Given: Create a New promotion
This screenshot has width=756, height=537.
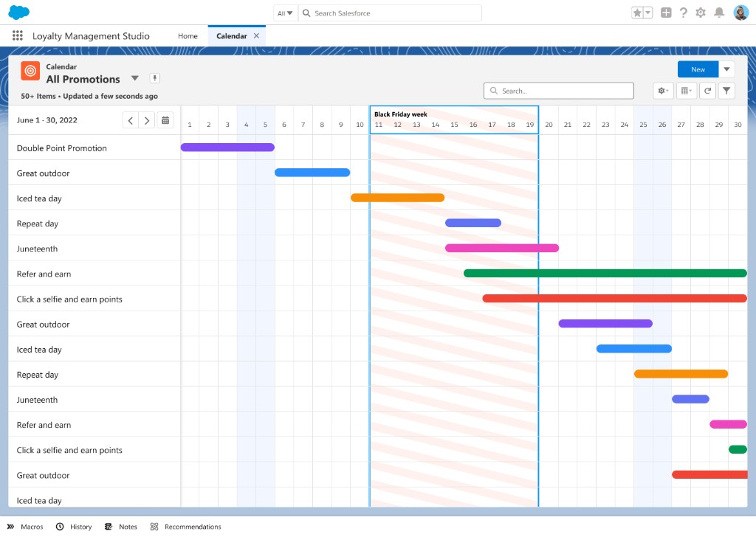Looking at the screenshot, I should pyautogui.click(x=698, y=69).
